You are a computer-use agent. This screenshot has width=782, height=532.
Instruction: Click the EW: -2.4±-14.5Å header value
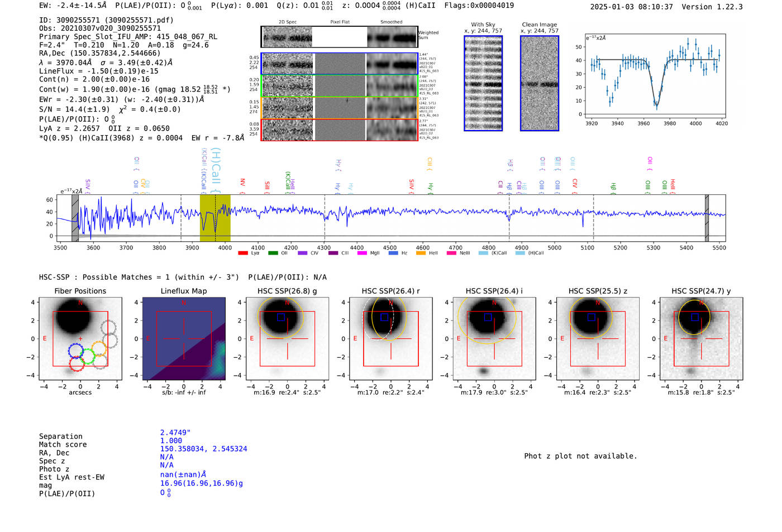click(73, 6)
